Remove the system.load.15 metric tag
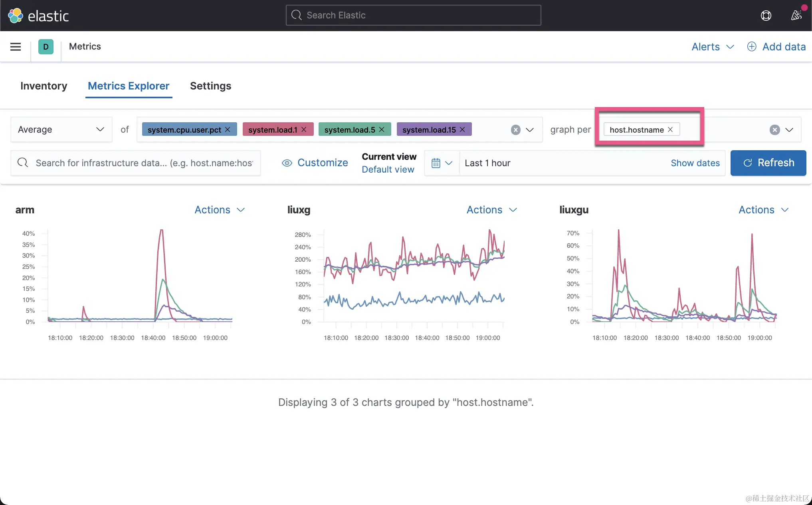The width and height of the screenshot is (812, 505). pos(463,129)
